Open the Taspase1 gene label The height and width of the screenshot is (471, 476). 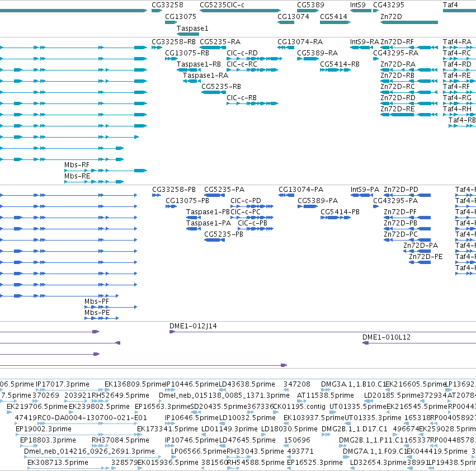point(192,29)
